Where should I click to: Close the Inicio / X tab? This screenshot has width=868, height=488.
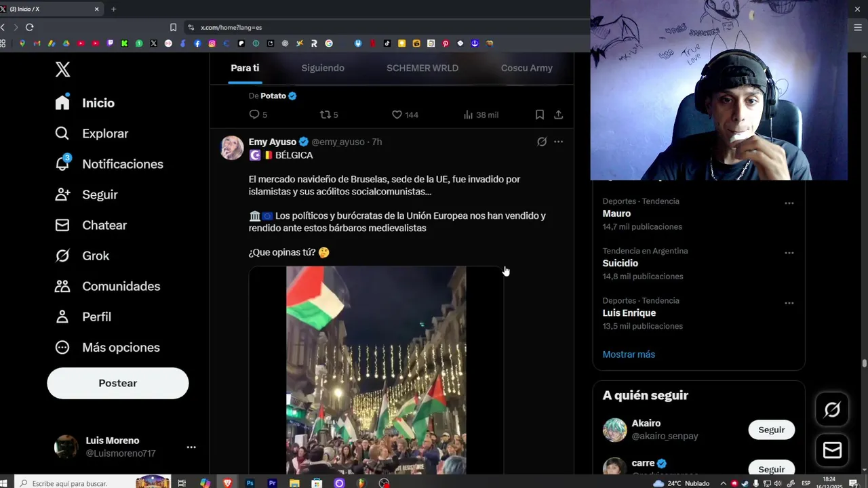pos(96,9)
